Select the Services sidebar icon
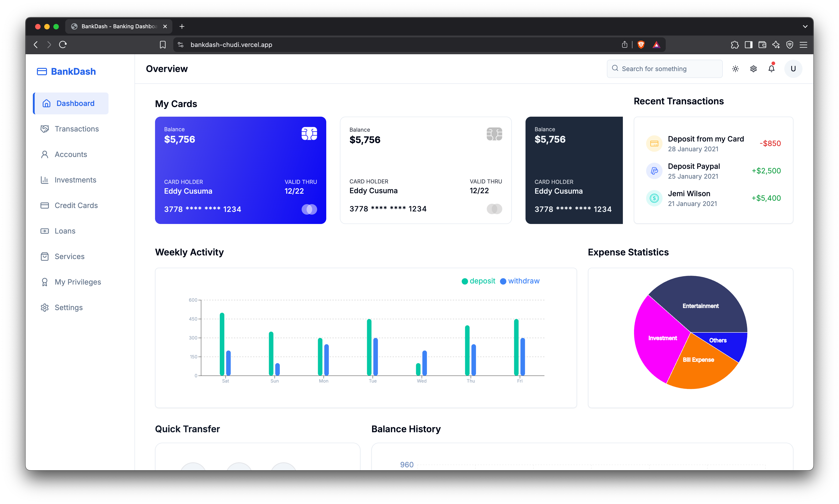839x504 pixels. pyautogui.click(x=45, y=256)
